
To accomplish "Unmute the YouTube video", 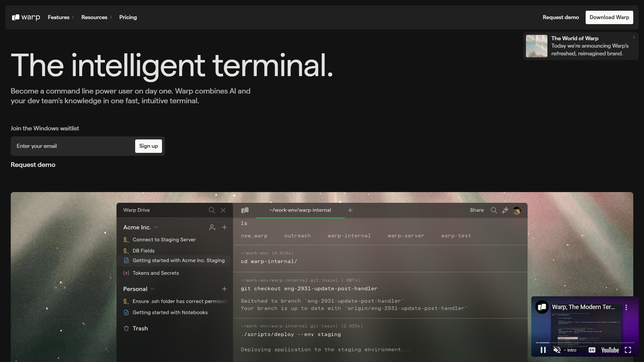I will coord(557,350).
